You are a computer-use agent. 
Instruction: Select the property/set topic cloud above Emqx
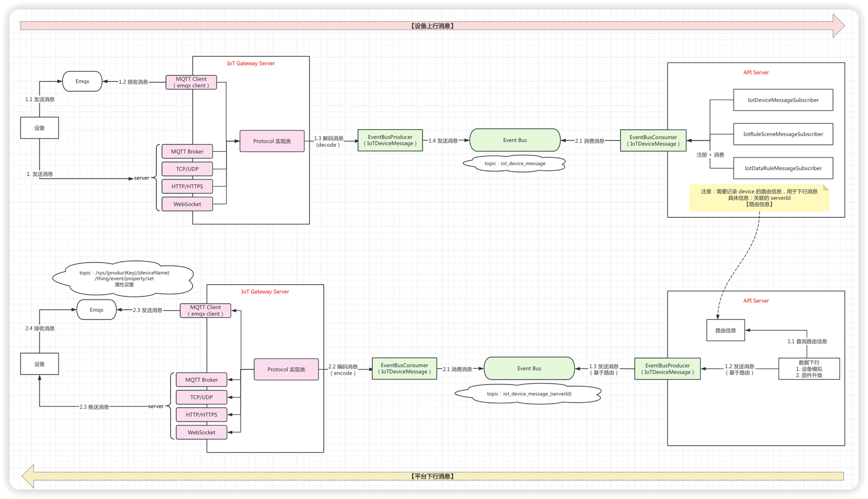click(x=124, y=279)
